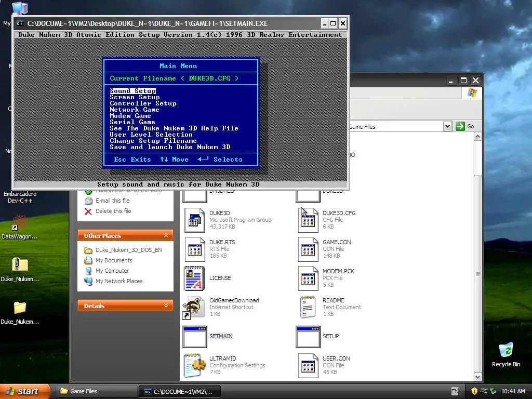Click the DUKE3D.CFG file name label
The image size is (532, 399).
point(339,213)
